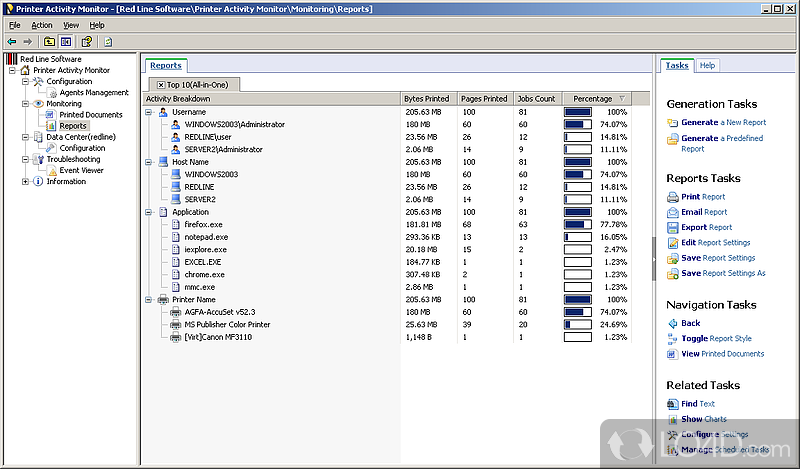Click the Agents Management gear icon
Screen dimensions: 800x469
coord(51,93)
